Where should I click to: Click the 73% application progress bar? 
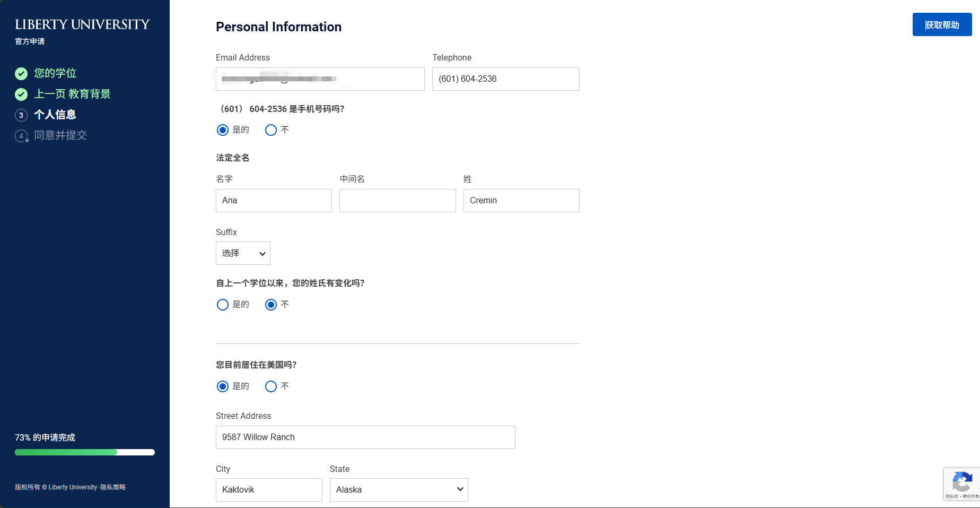coord(85,452)
